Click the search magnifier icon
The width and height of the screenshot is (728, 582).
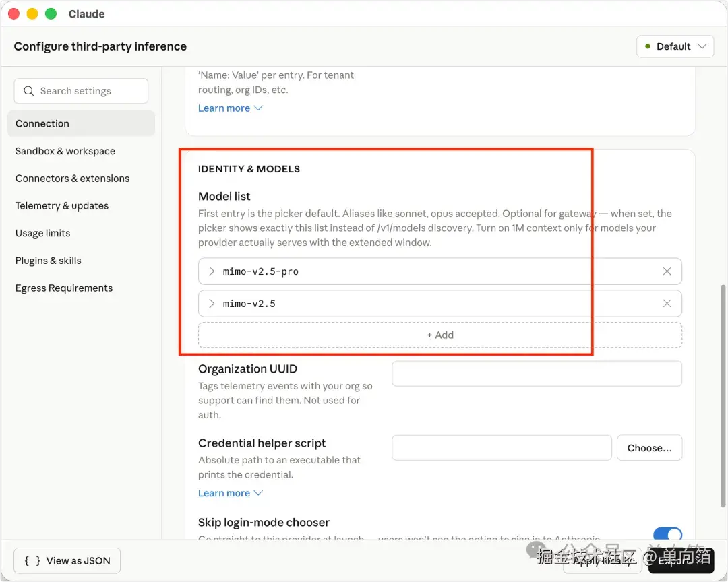click(29, 91)
